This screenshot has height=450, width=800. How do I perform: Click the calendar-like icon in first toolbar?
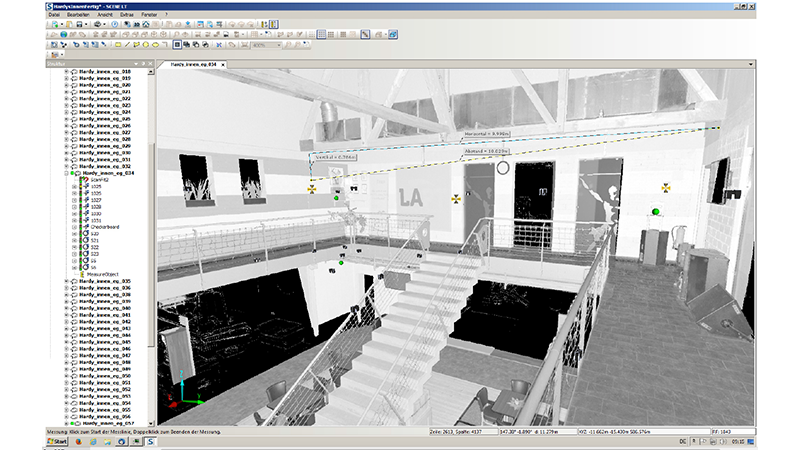[x=200, y=24]
